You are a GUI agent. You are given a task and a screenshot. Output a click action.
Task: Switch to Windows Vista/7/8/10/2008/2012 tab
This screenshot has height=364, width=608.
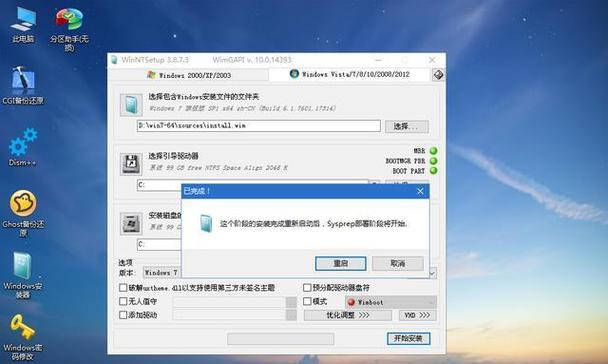350,74
